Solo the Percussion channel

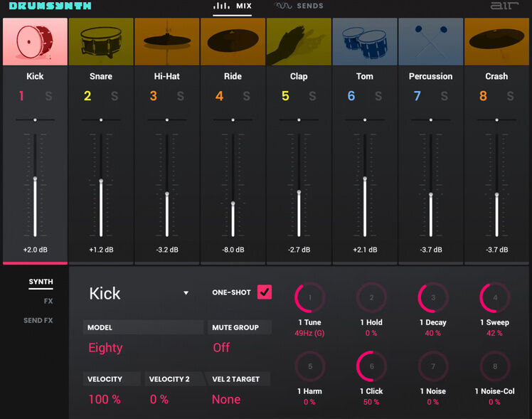[444, 96]
